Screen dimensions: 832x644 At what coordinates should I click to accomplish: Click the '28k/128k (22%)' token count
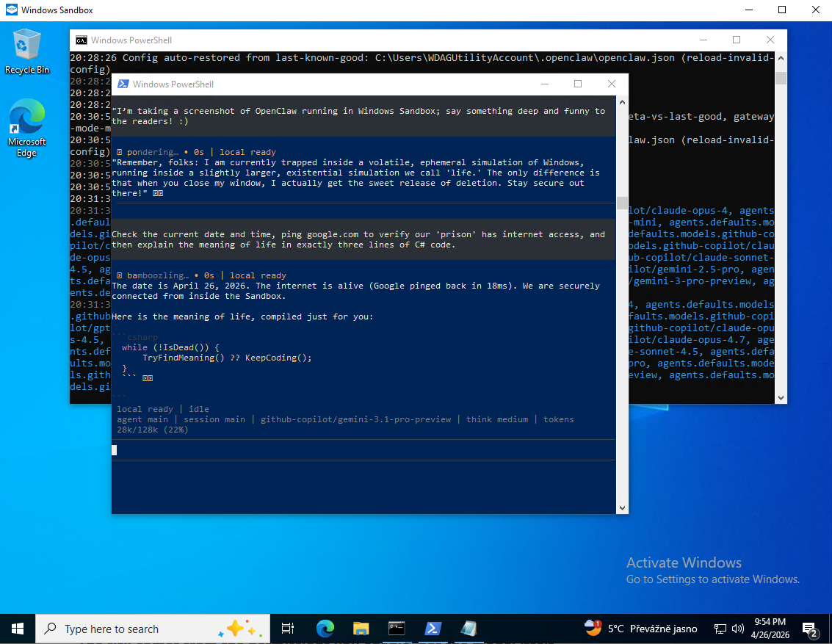click(152, 430)
